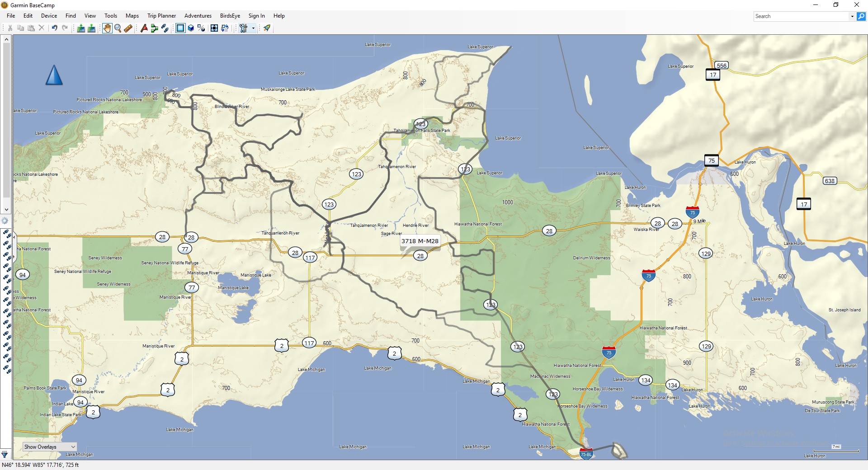
Task: Select the Measure ruler tool
Action: click(128, 28)
